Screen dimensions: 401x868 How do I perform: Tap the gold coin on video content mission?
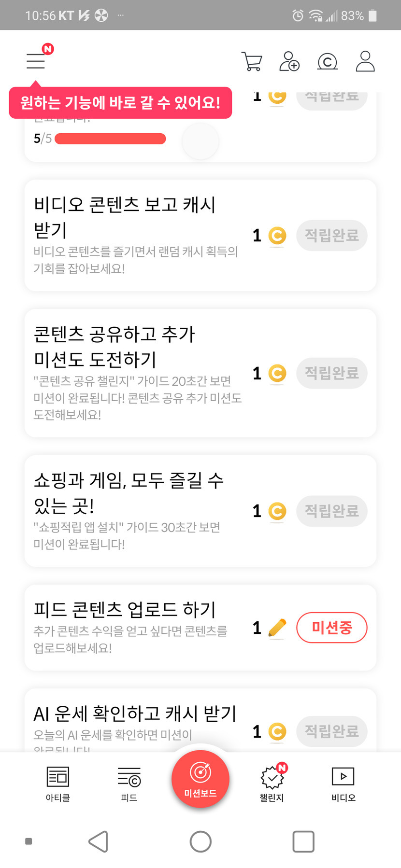pyautogui.click(x=277, y=236)
